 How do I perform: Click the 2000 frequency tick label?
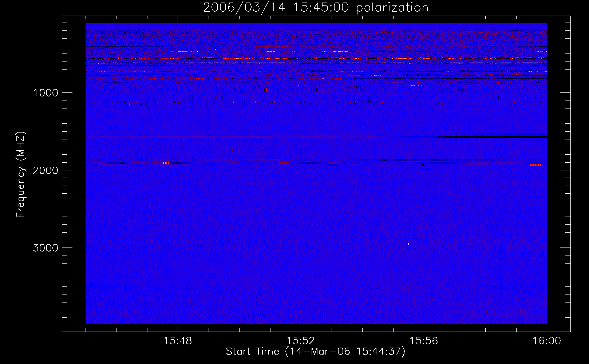click(46, 170)
